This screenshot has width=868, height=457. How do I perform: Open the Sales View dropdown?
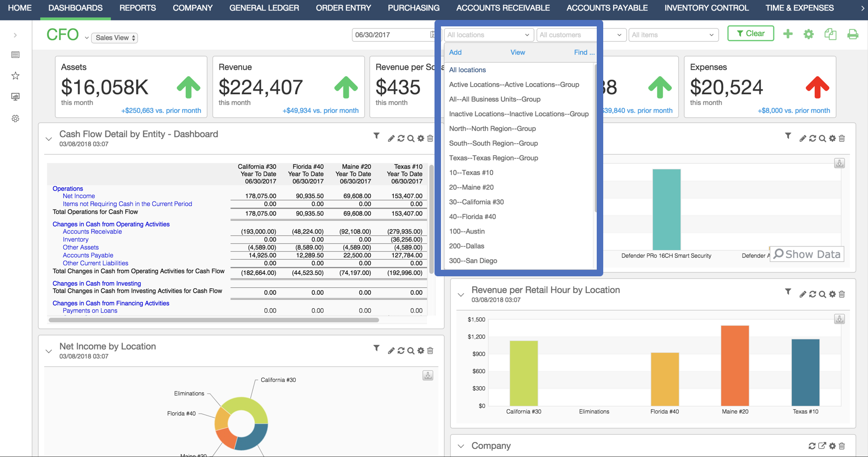[x=114, y=37]
